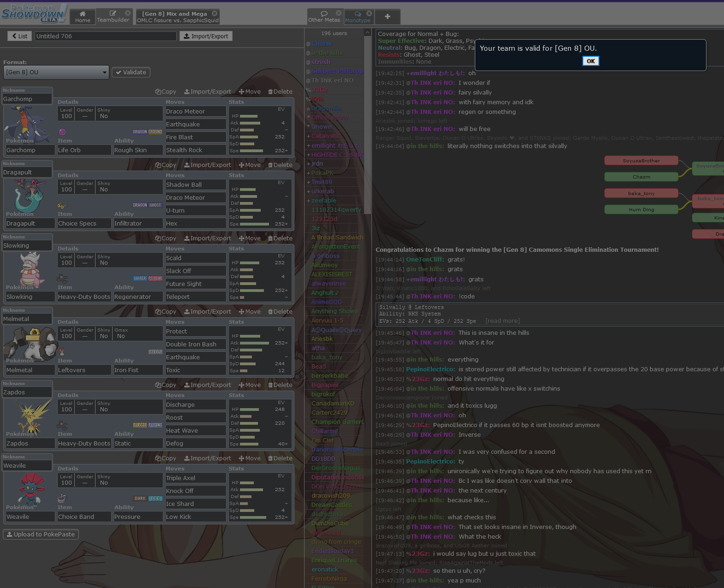The width and height of the screenshot is (724, 588).
Task: Edit Slowking's Regenerator ability
Action: 138,297
